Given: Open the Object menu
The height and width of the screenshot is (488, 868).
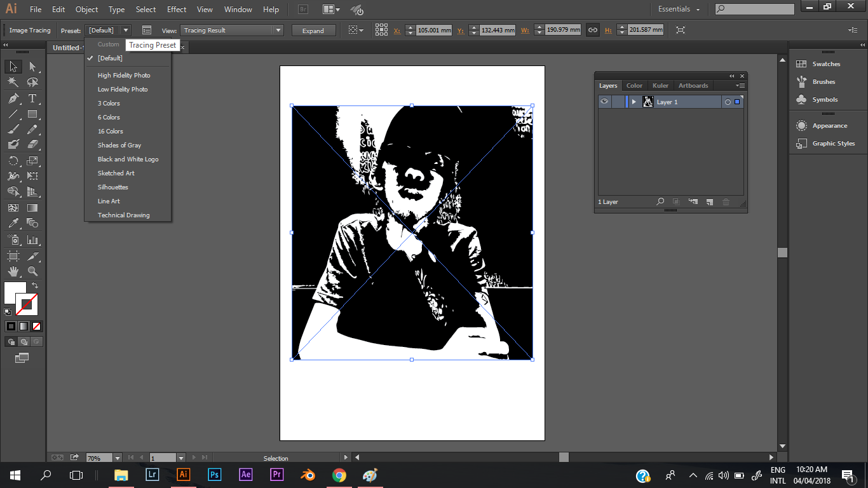Looking at the screenshot, I should (x=86, y=10).
